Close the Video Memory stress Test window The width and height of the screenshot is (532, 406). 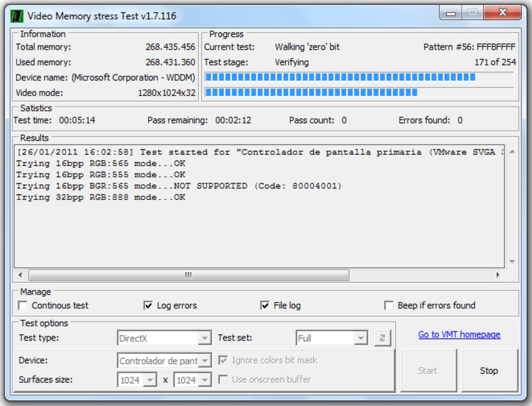click(503, 12)
